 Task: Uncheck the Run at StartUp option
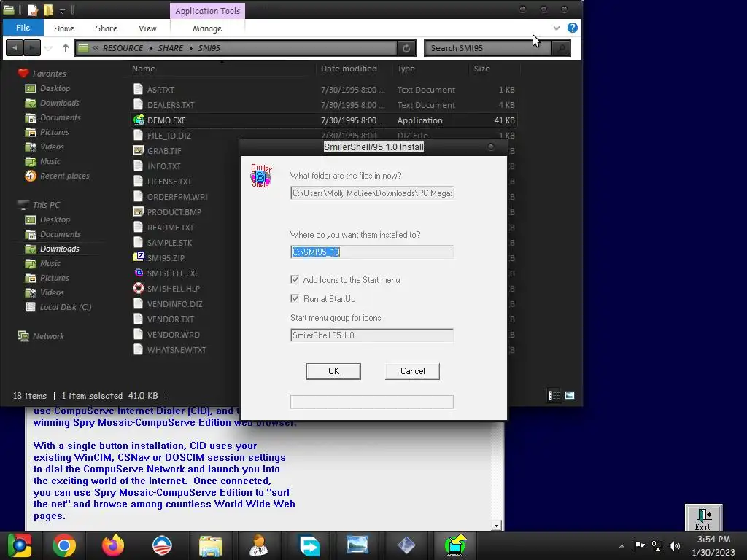[x=295, y=298]
